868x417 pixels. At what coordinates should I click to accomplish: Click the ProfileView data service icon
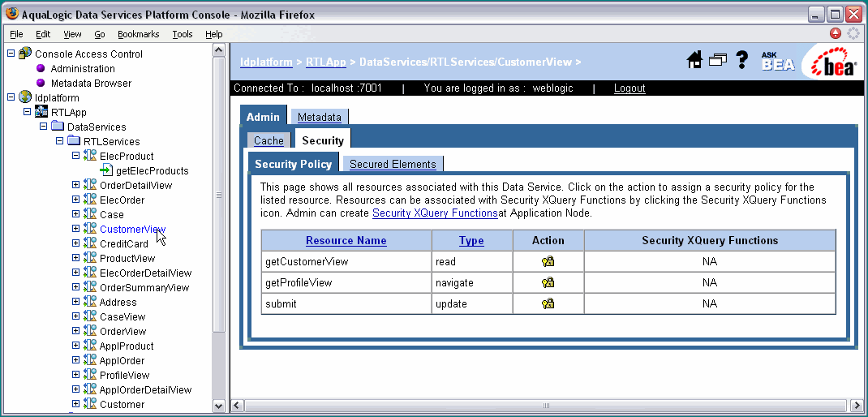click(90, 375)
